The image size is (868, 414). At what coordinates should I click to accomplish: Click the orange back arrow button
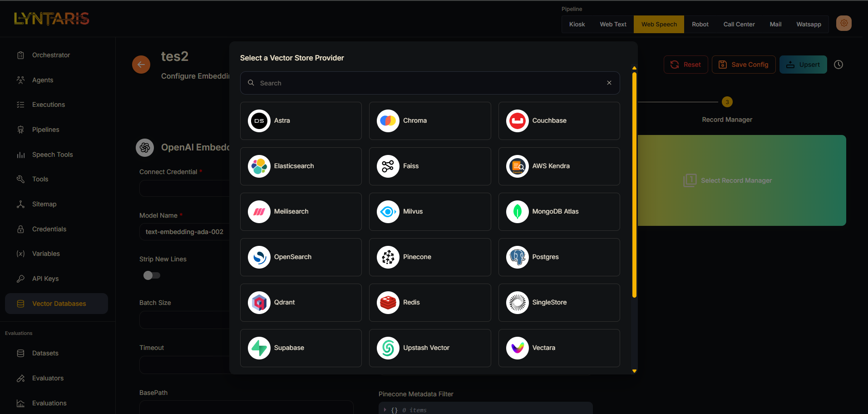[141, 65]
